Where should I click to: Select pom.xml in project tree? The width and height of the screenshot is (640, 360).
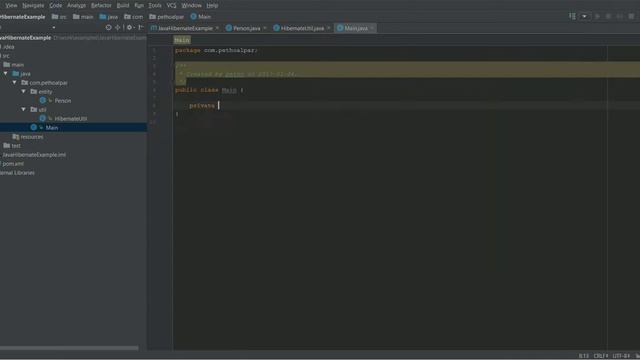click(x=12, y=164)
